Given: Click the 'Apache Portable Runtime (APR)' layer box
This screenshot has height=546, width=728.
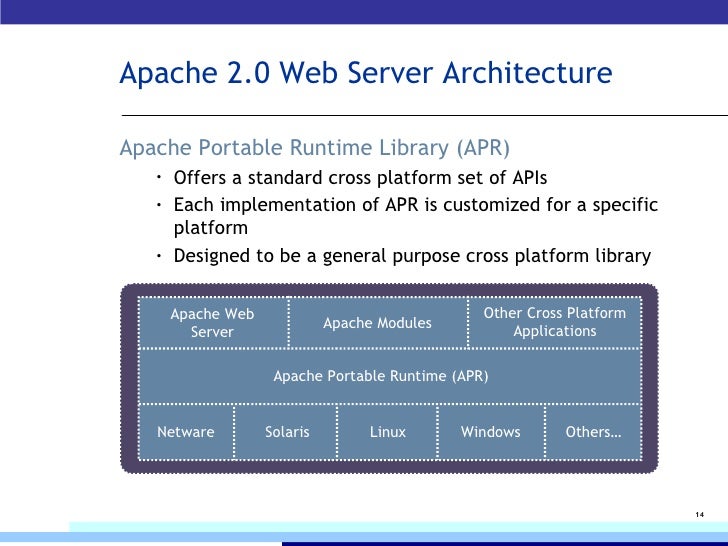Looking at the screenshot, I should (390, 376).
